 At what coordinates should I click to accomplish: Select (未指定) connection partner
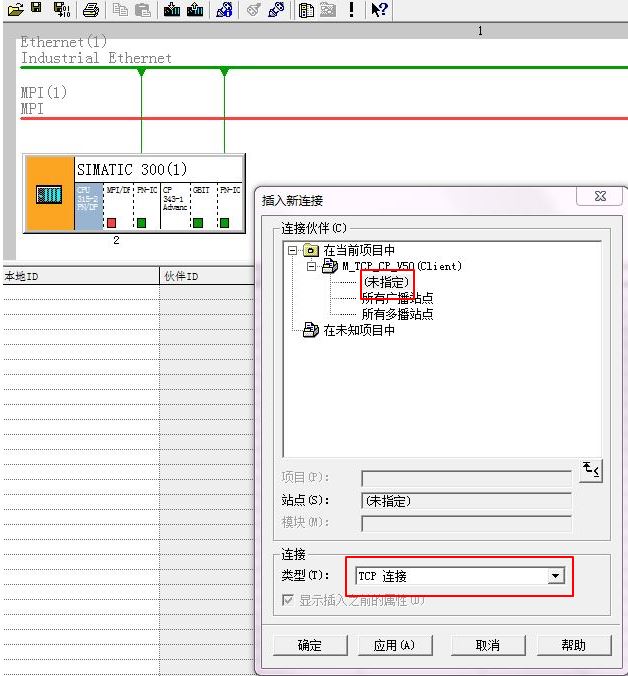(x=386, y=282)
